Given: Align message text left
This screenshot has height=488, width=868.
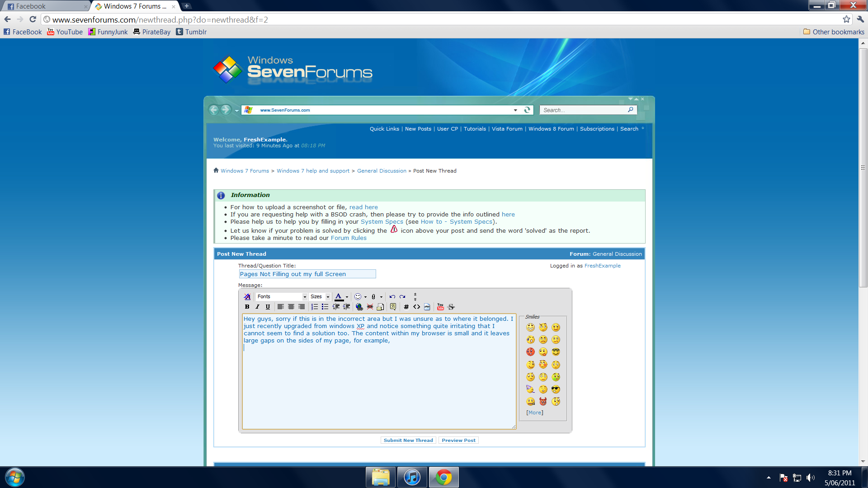Looking at the screenshot, I should tap(281, 307).
